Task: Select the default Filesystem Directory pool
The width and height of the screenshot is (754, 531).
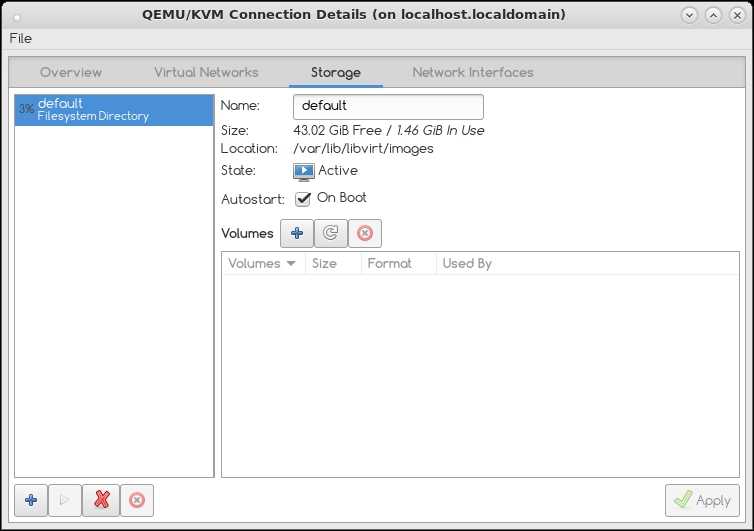Action: pyautogui.click(x=114, y=110)
